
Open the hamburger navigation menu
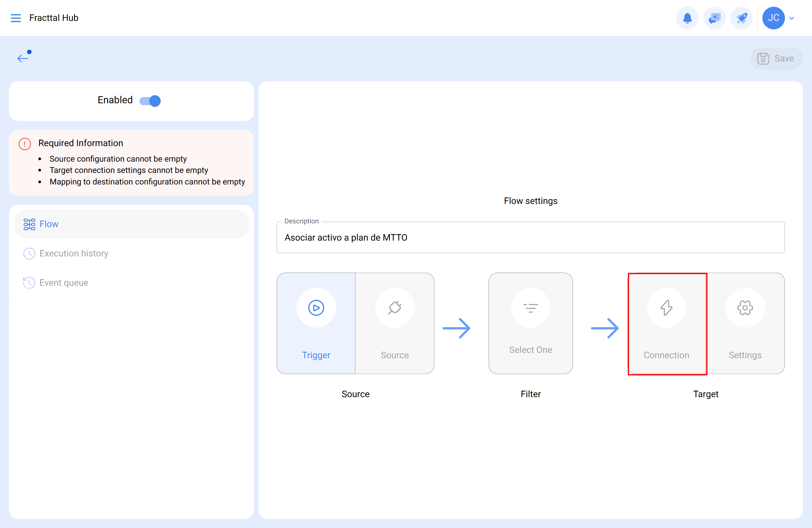16,18
